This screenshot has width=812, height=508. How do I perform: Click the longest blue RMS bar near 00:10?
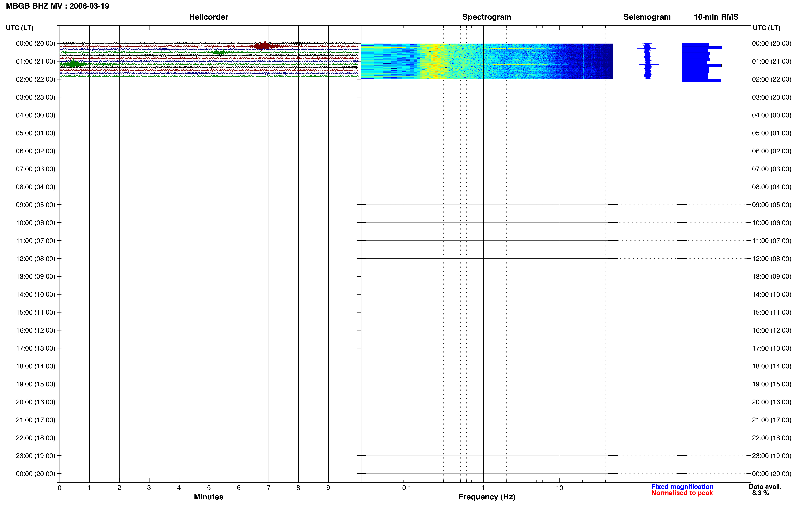(x=702, y=48)
